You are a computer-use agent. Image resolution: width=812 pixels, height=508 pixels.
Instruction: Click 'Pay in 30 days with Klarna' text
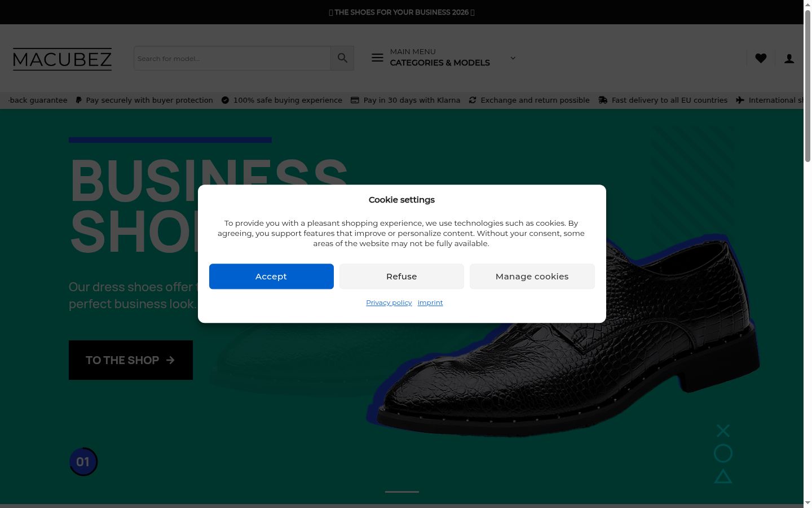(412, 100)
